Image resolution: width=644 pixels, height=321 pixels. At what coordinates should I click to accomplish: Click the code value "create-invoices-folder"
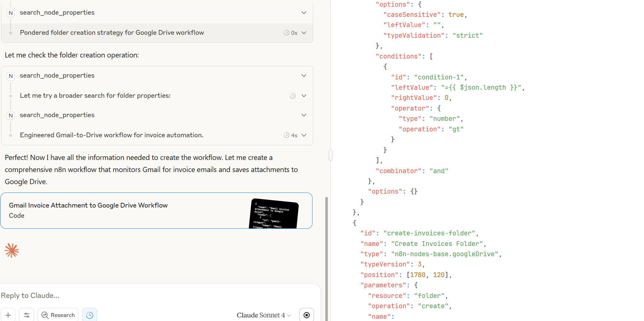tap(429, 233)
